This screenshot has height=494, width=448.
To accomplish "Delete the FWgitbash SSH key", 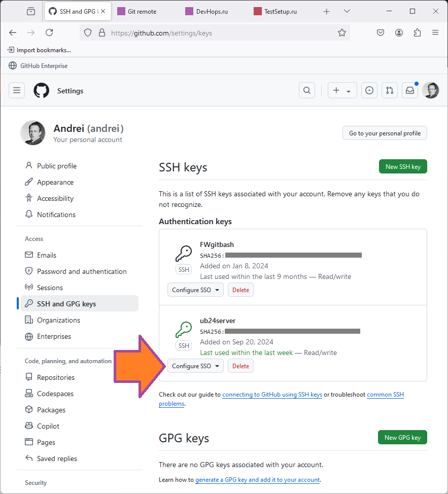I will point(240,290).
